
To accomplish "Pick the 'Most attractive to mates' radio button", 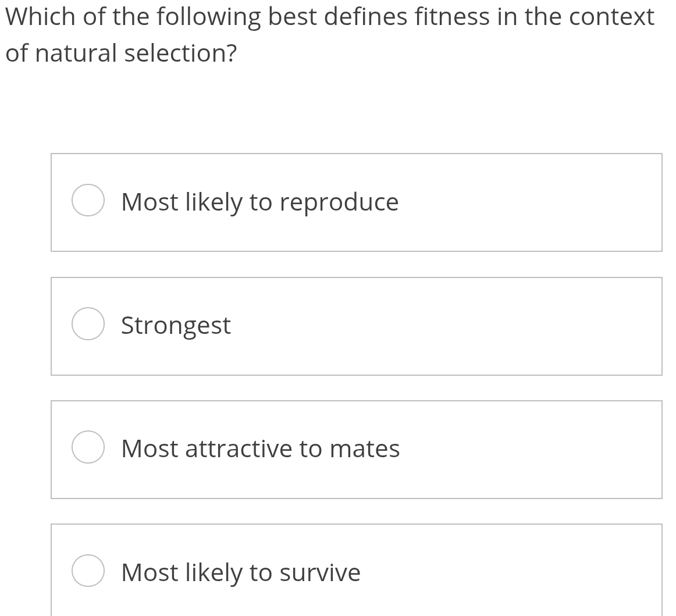I will click(88, 447).
